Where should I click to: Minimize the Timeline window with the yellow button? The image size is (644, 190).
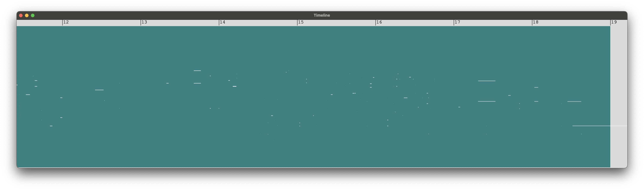[27, 15]
